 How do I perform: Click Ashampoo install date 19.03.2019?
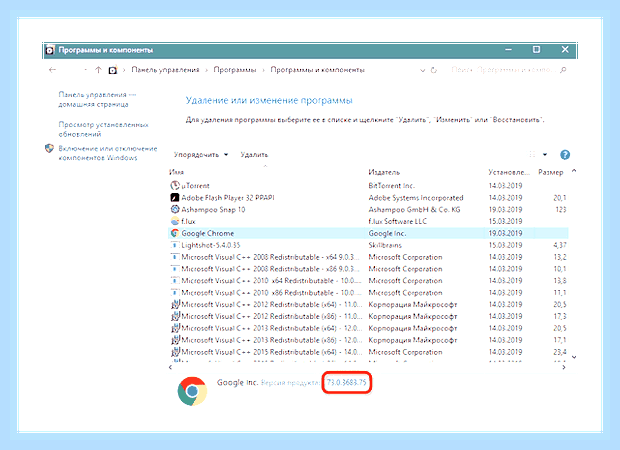[505, 209]
